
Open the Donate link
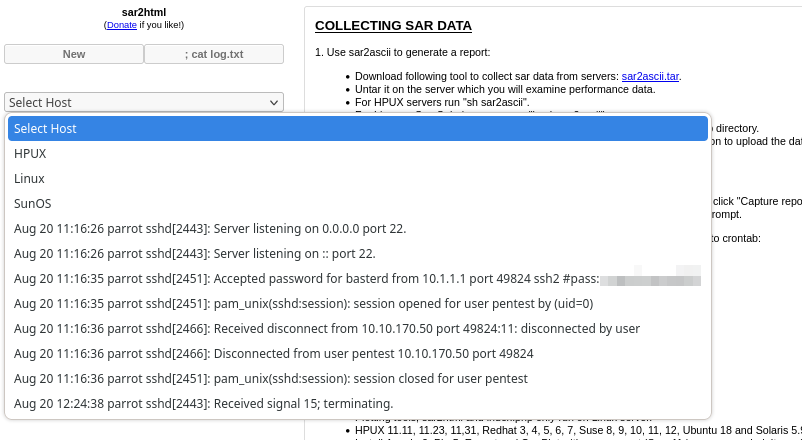122,25
